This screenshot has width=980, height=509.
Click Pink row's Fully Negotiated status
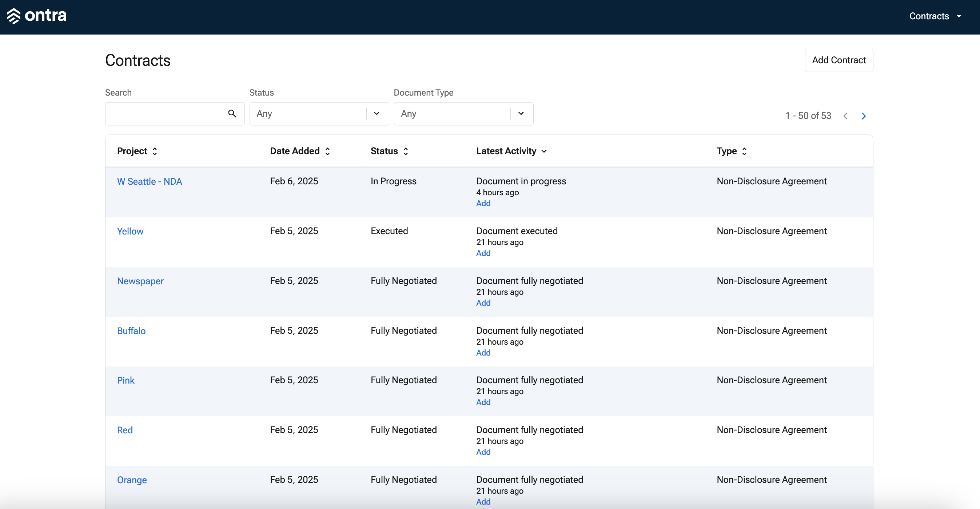pos(404,380)
